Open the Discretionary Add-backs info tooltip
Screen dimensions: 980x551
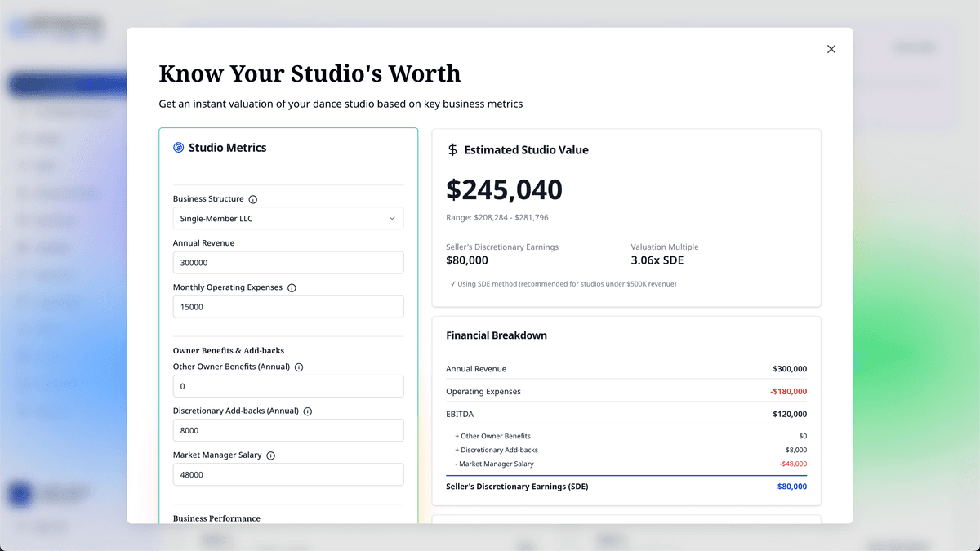pos(307,411)
